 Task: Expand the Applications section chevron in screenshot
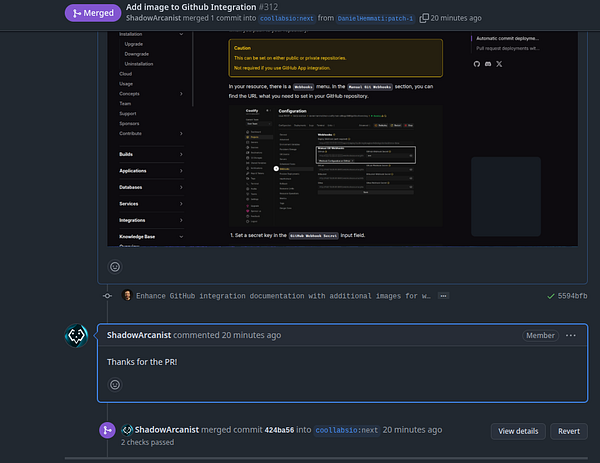point(181,171)
